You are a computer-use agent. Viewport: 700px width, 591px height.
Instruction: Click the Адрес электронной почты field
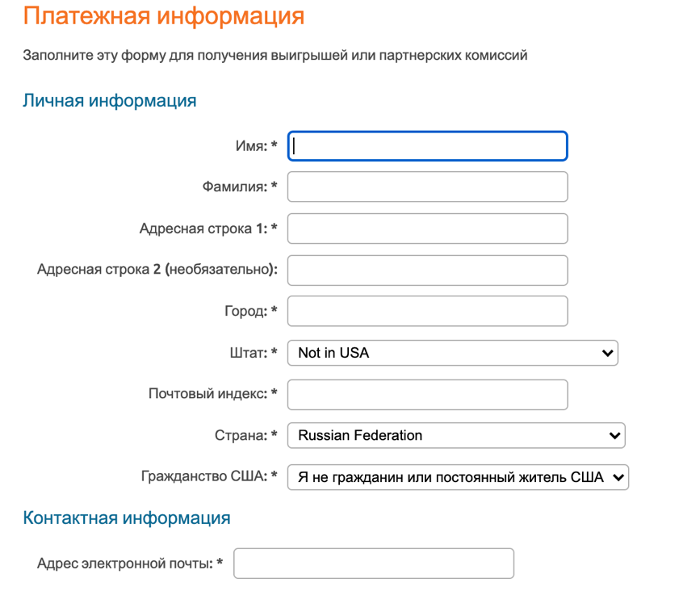tap(374, 564)
